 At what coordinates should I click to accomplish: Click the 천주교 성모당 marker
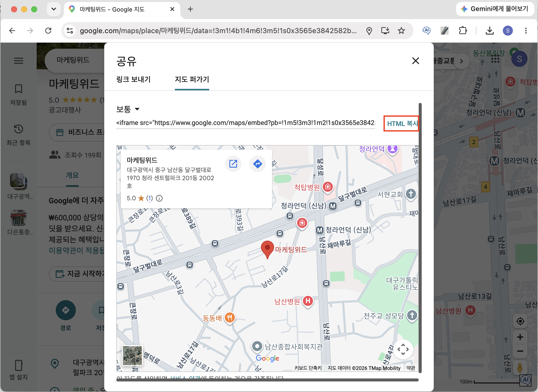412,315
